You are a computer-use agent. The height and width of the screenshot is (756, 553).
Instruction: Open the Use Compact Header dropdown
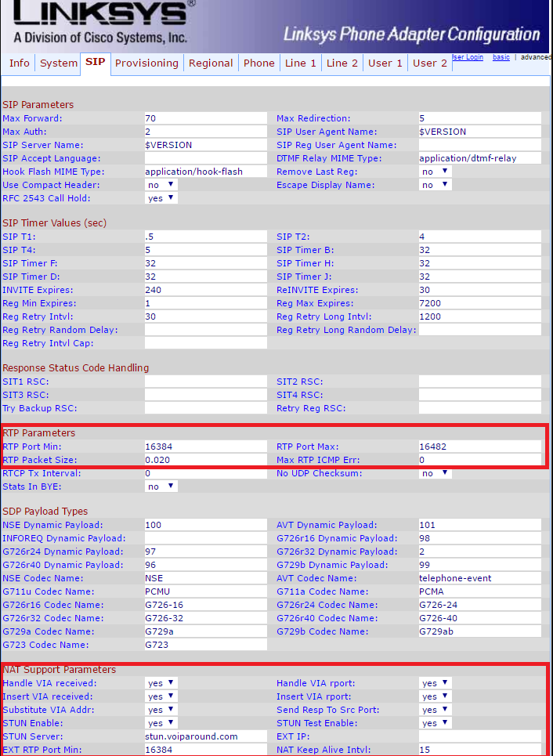tap(161, 185)
